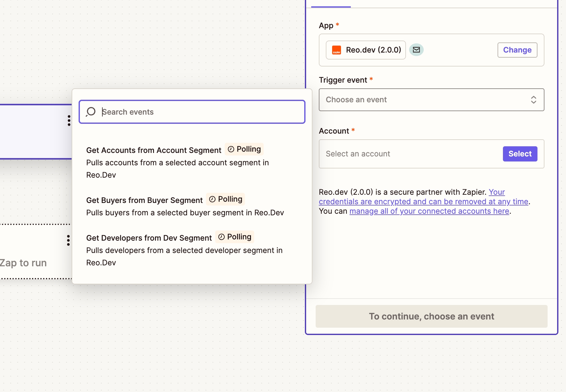566x392 pixels.
Task: Click the Polling badge for Buyer Segment
Action: pyautogui.click(x=225, y=199)
